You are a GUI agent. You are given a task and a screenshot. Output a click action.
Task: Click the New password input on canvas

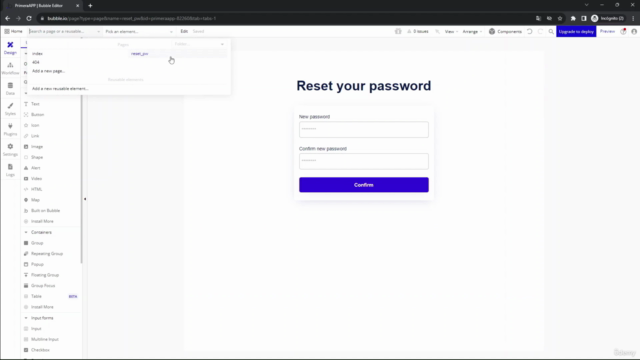364,129
